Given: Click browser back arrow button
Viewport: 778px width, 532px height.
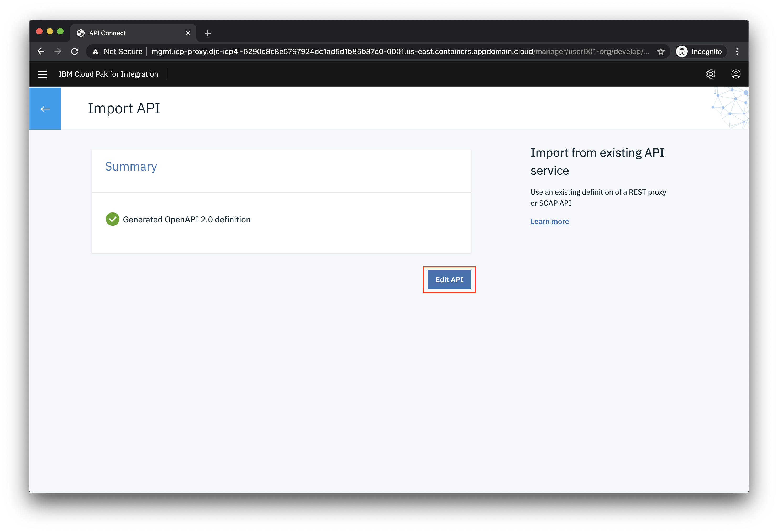Looking at the screenshot, I should pyautogui.click(x=41, y=51).
